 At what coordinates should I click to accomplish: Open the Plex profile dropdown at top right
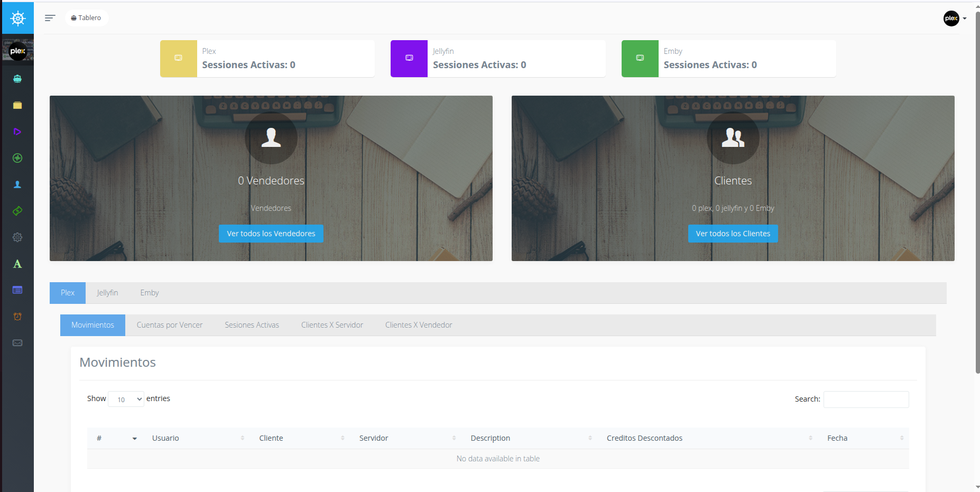955,18
